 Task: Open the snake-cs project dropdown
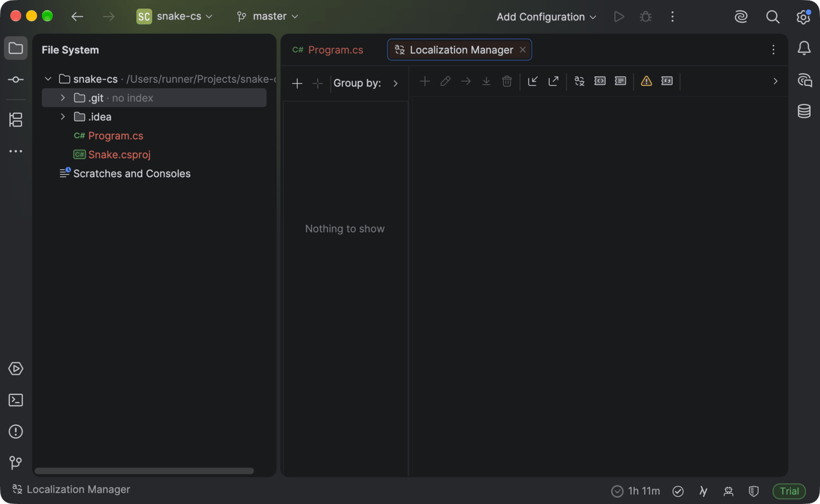175,17
